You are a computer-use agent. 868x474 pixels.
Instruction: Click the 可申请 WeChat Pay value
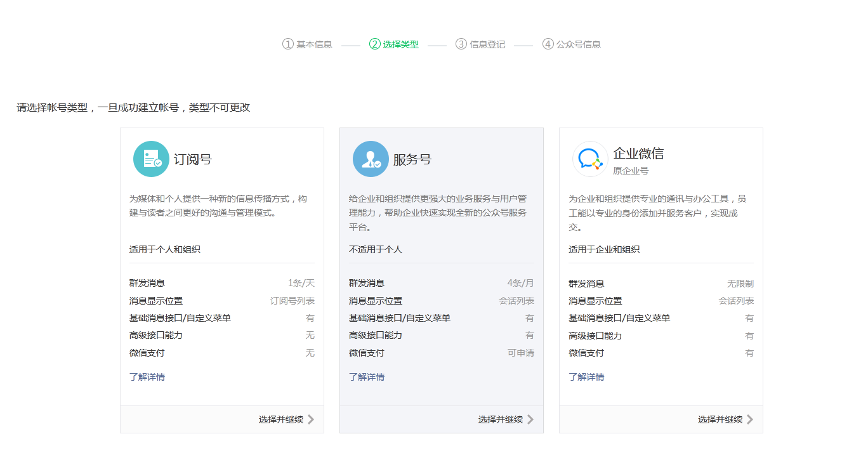tap(521, 353)
